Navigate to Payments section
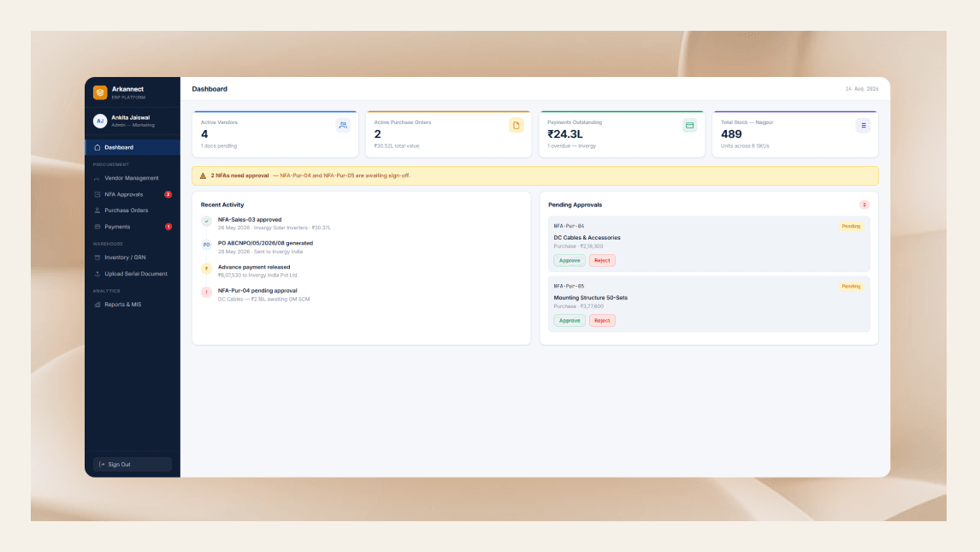The width and height of the screenshot is (980, 552). (x=133, y=227)
